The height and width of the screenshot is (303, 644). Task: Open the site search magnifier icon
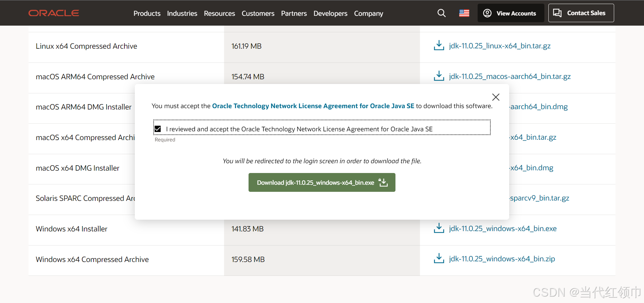441,13
